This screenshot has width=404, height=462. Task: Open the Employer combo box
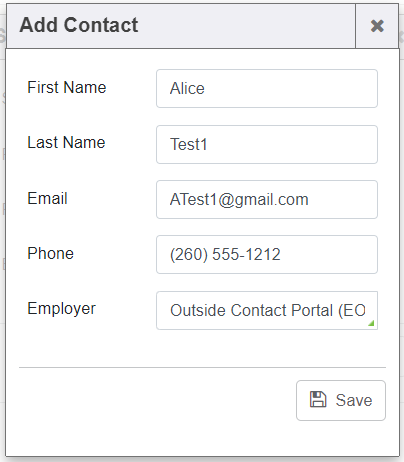pos(267,310)
